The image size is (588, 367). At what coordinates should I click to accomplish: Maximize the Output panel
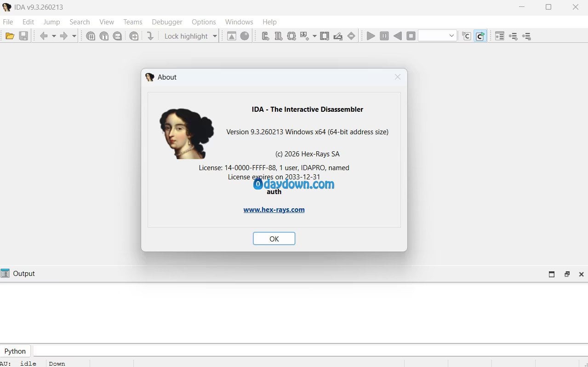[552, 274]
